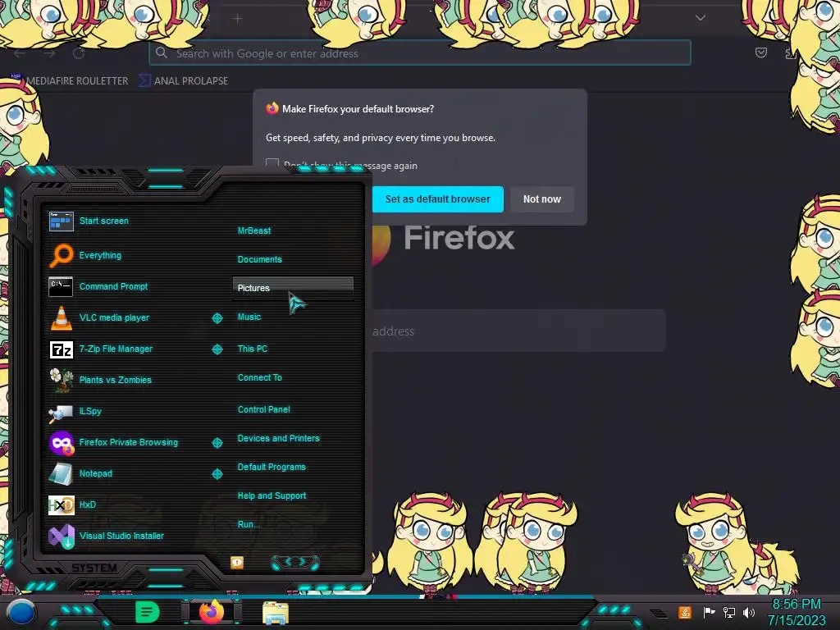The width and height of the screenshot is (840, 630).
Task: Go forward in Firefox
Action: (x=49, y=53)
